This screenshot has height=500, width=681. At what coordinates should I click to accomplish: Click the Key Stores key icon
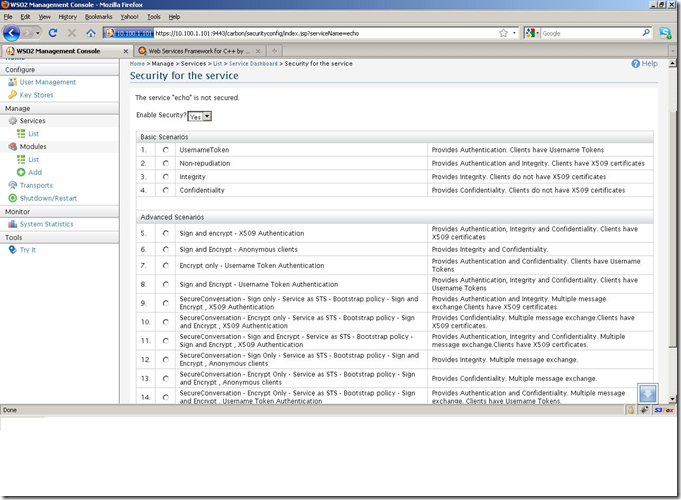pos(13,95)
